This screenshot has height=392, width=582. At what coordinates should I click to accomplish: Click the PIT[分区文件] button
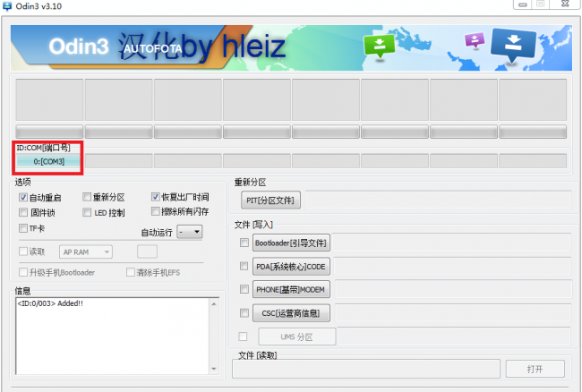(270, 200)
